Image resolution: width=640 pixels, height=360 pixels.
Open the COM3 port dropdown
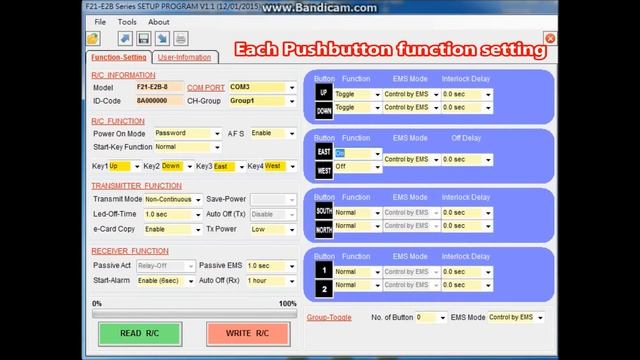[x=262, y=87]
